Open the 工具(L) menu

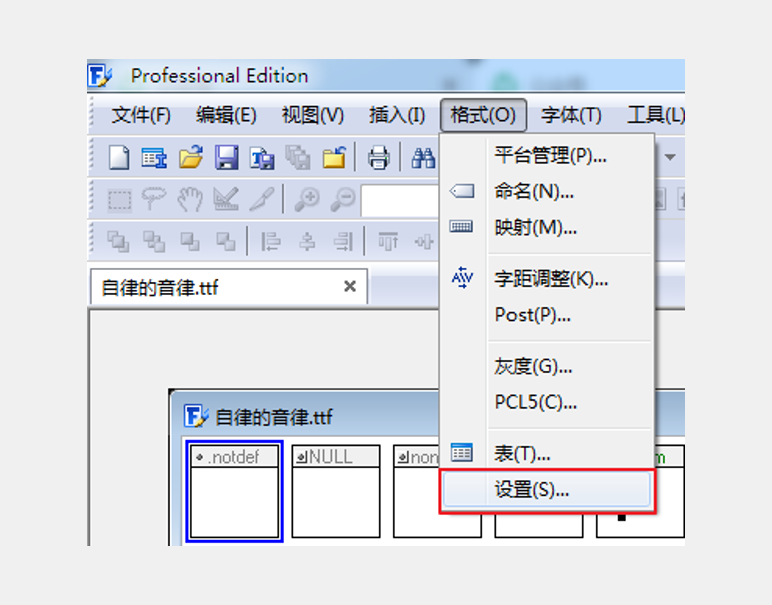click(655, 116)
